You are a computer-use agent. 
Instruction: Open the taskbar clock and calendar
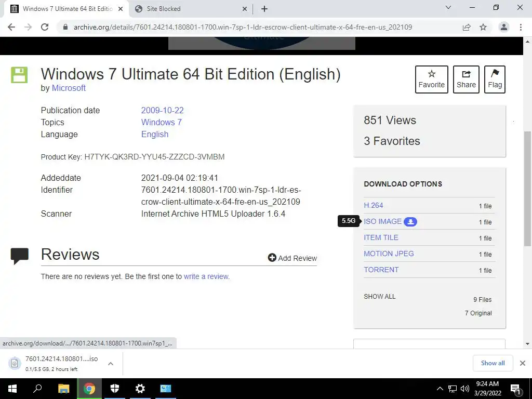487,389
